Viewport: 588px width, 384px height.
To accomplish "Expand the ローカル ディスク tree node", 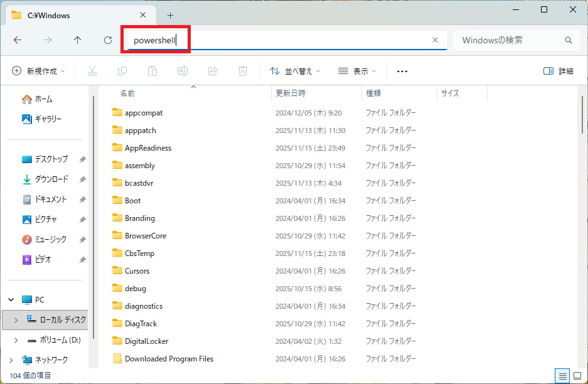I will (x=16, y=320).
